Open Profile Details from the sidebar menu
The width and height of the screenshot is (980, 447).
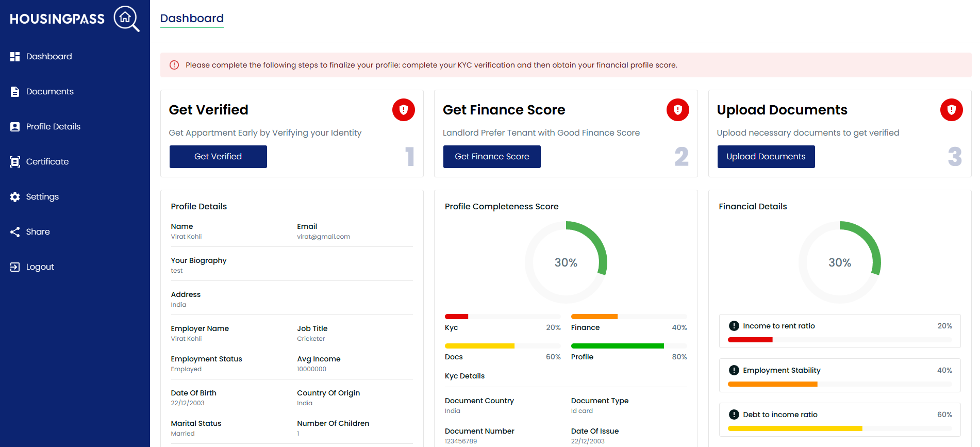[x=53, y=127]
